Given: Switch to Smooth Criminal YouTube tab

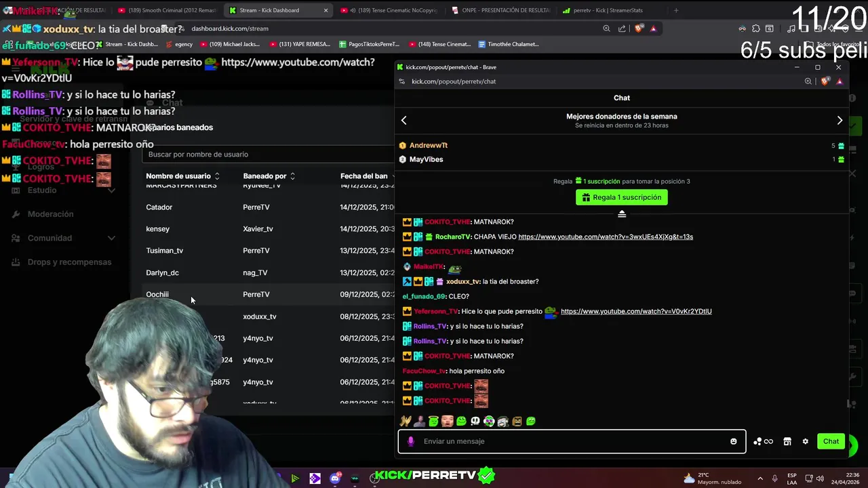Looking at the screenshot, I should (x=167, y=10).
